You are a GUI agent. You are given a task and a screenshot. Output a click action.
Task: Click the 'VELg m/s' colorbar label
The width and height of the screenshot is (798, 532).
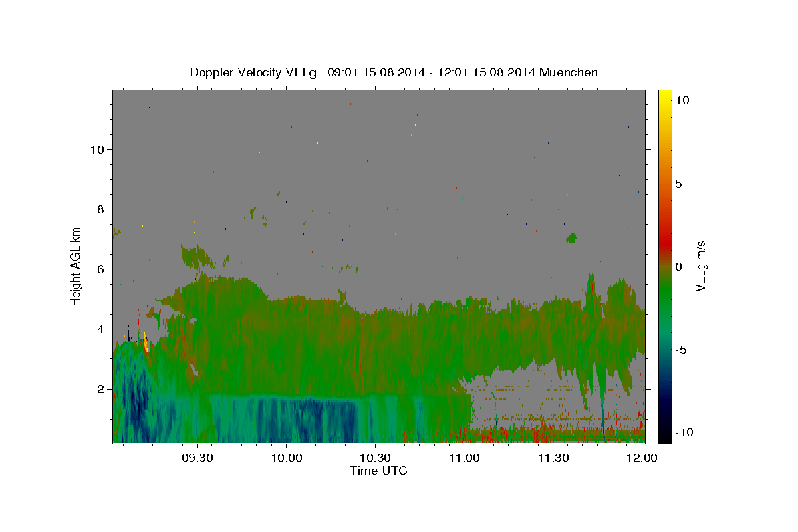700,265
